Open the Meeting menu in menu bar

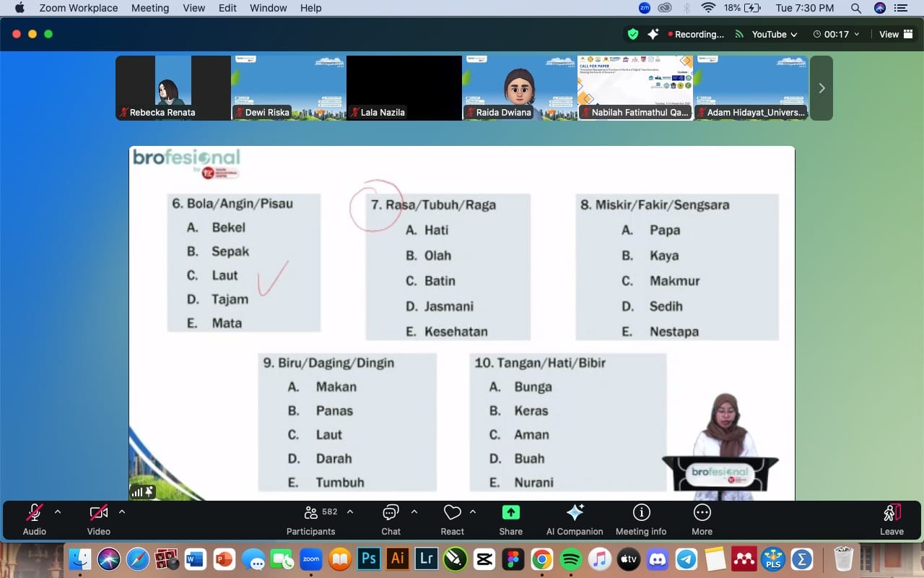(x=150, y=8)
